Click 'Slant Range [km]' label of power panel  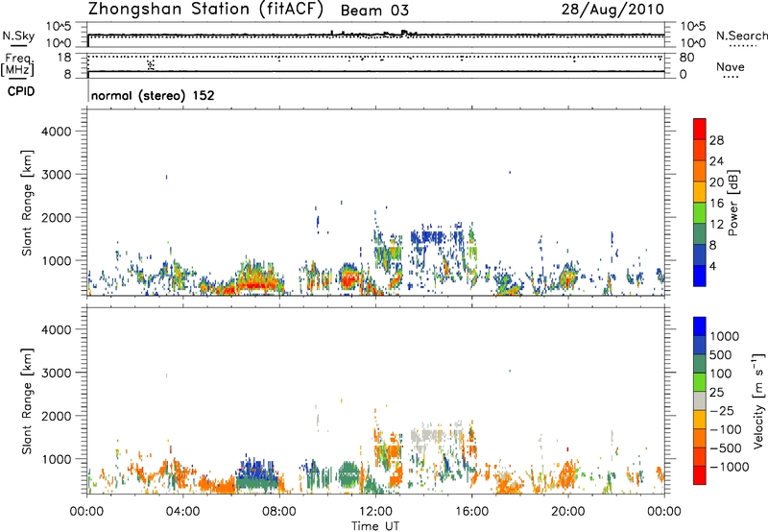pos(27,203)
